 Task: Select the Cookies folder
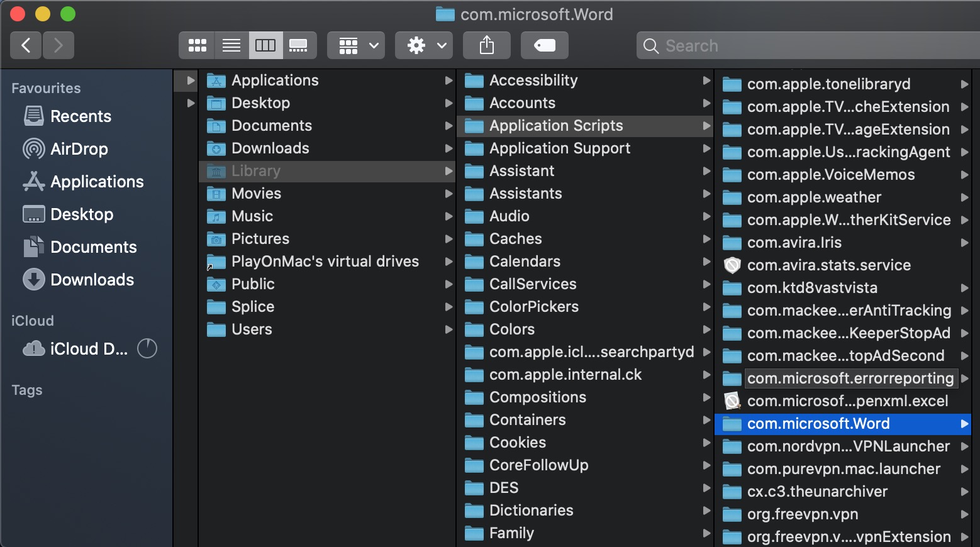[x=585, y=443]
